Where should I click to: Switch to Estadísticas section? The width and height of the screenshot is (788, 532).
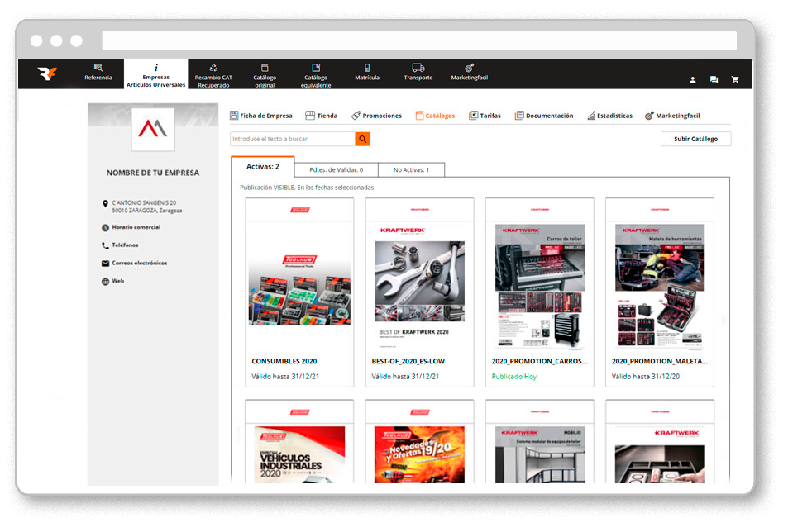pyautogui.click(x=609, y=116)
